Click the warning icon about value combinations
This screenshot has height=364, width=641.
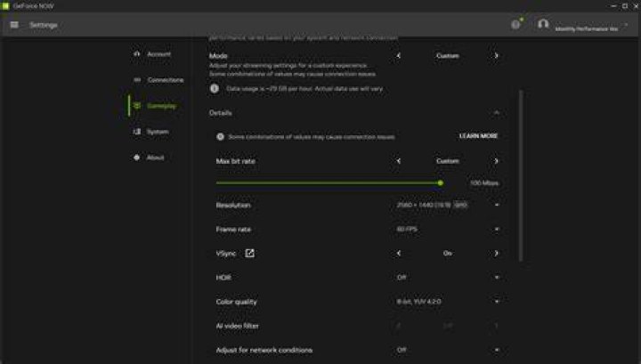coord(221,136)
